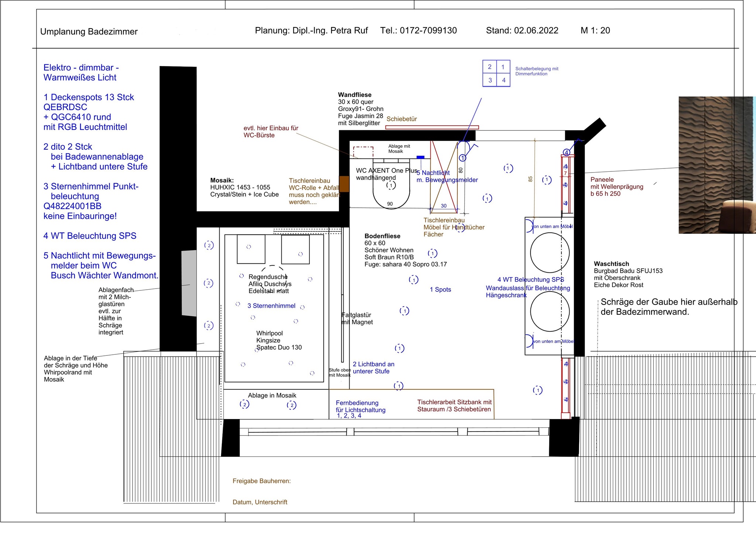Click the phone number "Tel.: 0172-7099130"

tap(419, 31)
